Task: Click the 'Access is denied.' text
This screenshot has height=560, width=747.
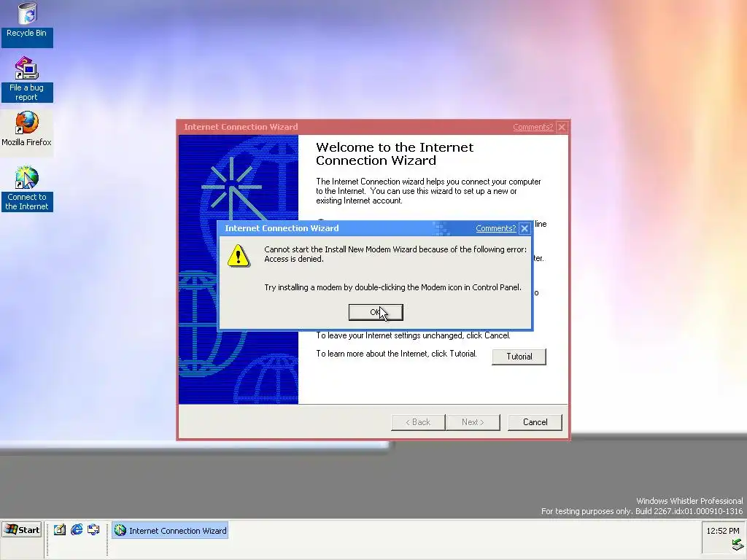Action: tap(293, 259)
